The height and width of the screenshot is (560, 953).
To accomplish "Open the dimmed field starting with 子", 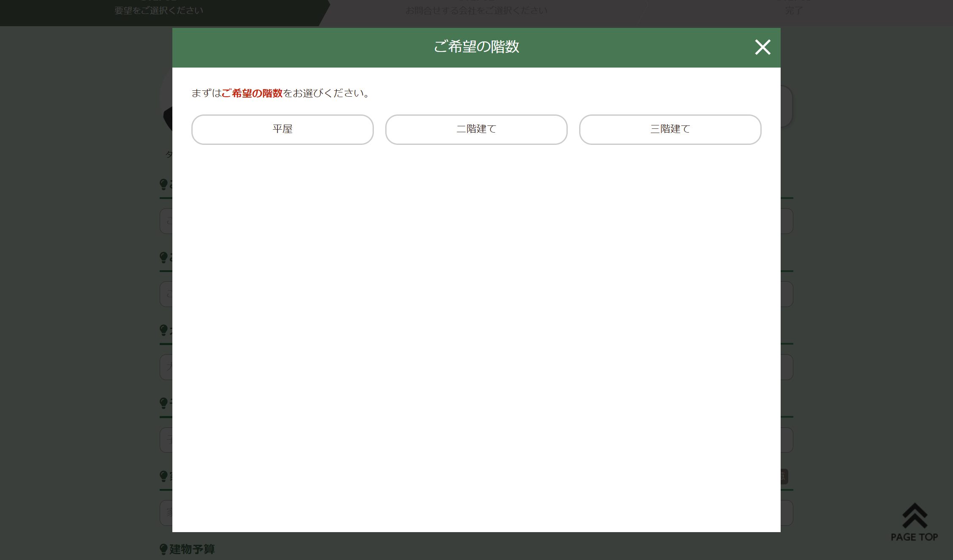I will 166,440.
